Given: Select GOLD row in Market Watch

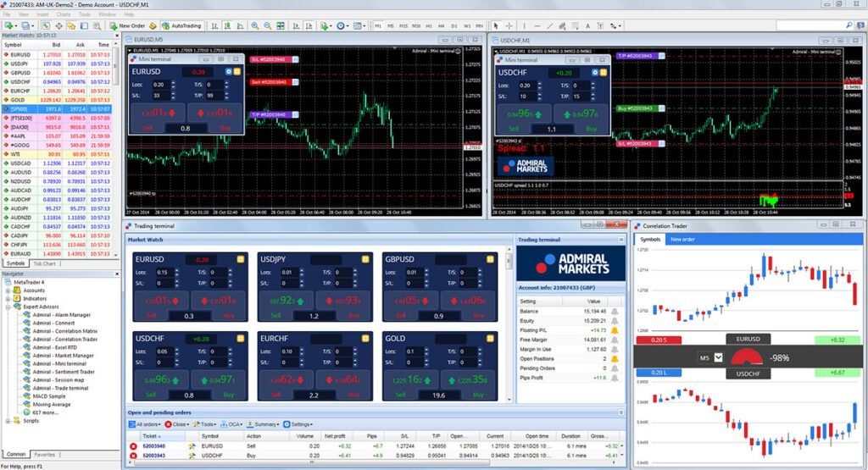Looking at the screenshot, I should click(57, 100).
